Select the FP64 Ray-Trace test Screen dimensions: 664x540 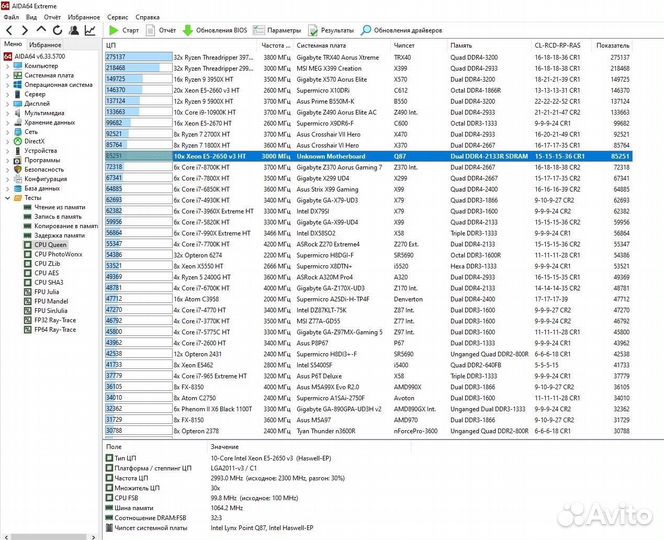coord(50,329)
